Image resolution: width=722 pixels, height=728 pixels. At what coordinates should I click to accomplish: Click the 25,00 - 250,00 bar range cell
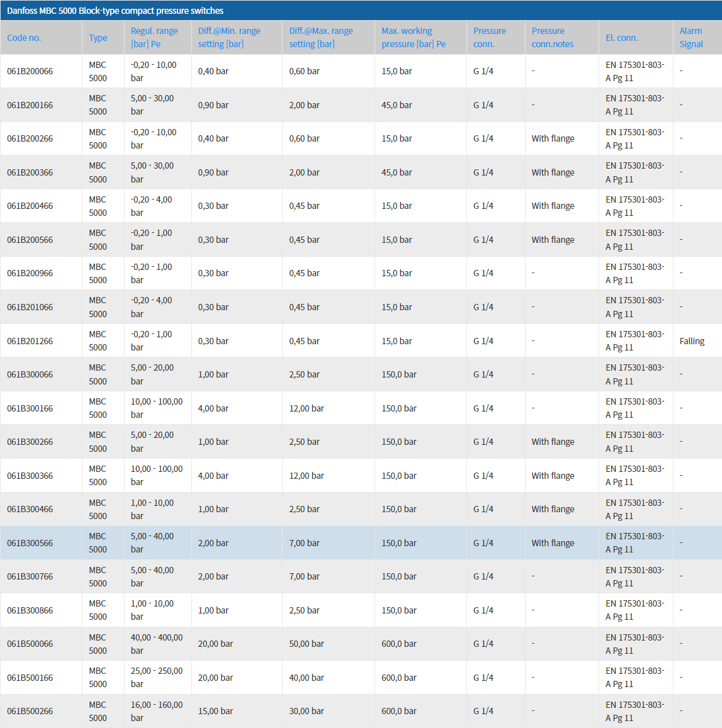157,678
